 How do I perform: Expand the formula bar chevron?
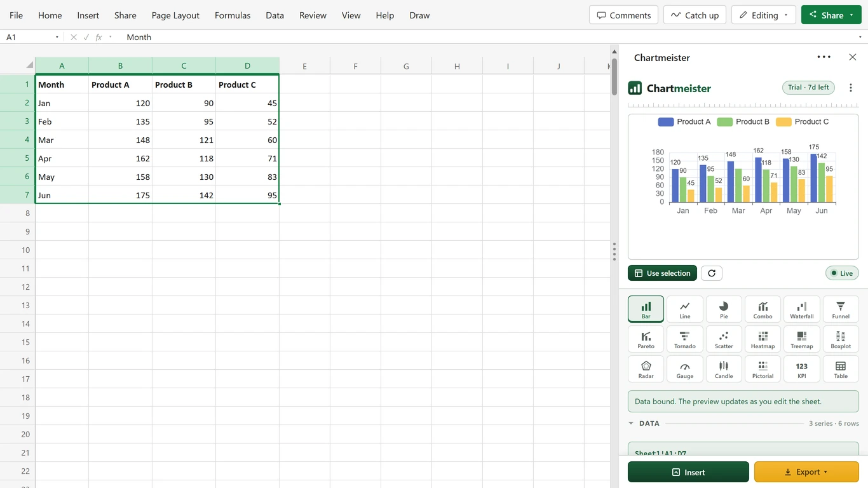(860, 37)
